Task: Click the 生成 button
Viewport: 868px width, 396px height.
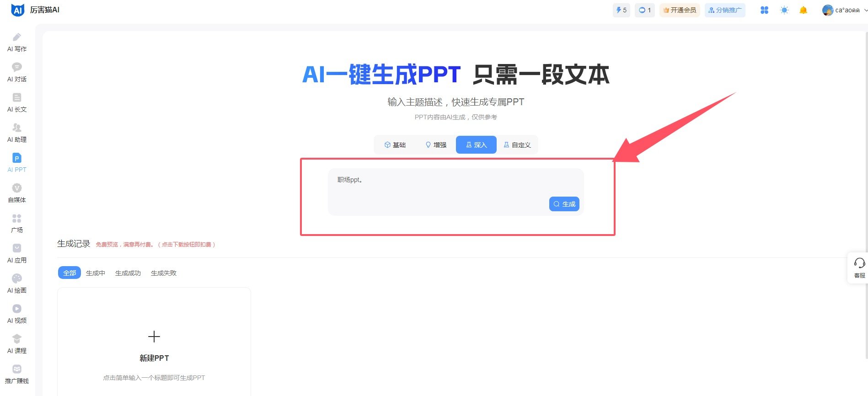Action: point(564,204)
